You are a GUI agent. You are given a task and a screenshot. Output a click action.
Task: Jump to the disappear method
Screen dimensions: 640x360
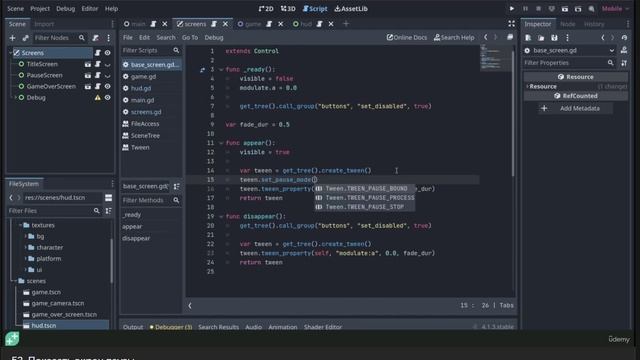coord(136,238)
